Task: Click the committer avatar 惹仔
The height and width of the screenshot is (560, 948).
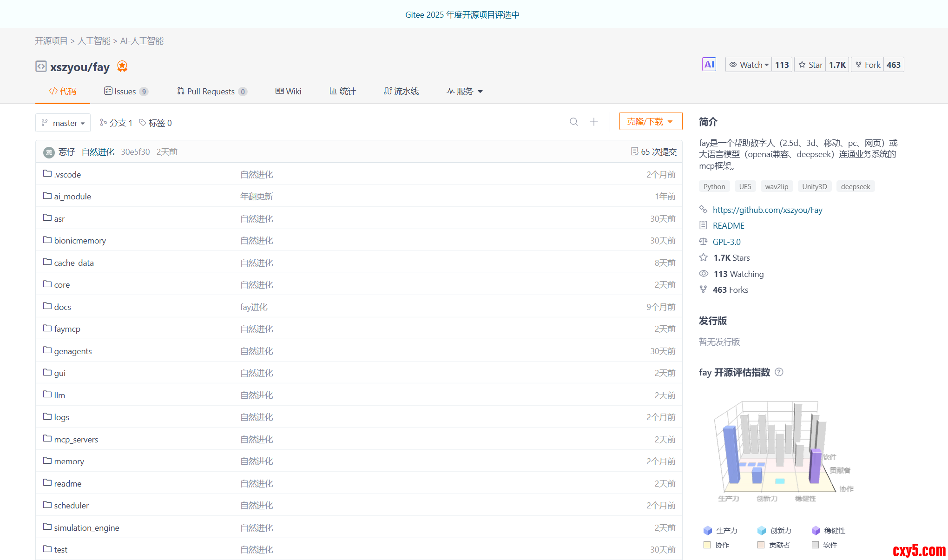Action: pyautogui.click(x=49, y=152)
